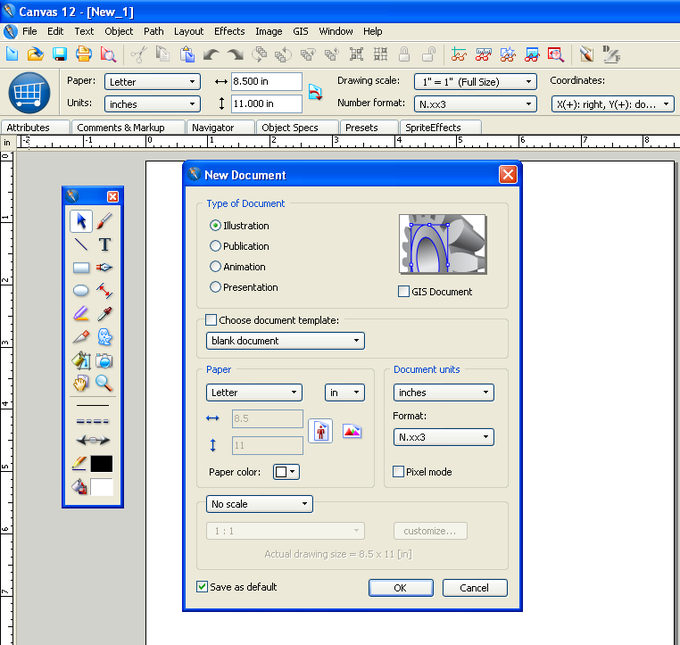The height and width of the screenshot is (645, 680).
Task: Open the Window menu
Action: [x=336, y=31]
